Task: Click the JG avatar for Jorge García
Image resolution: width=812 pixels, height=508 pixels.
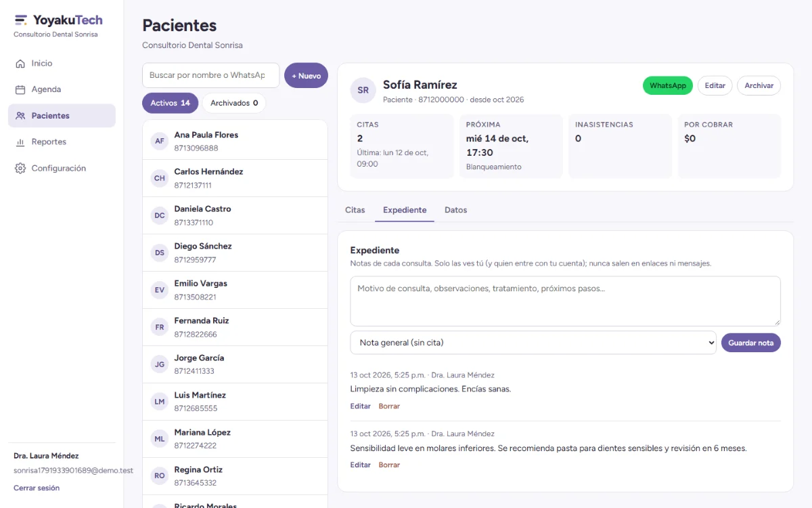Action: (160, 364)
